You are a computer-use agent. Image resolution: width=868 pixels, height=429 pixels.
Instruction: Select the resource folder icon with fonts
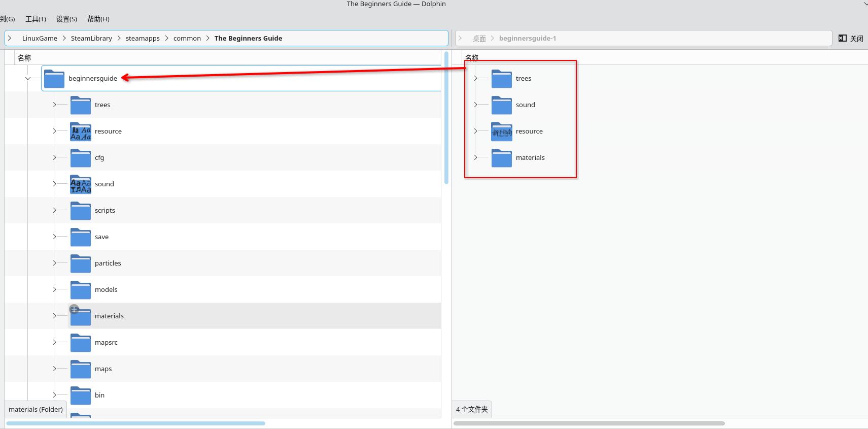pos(81,131)
